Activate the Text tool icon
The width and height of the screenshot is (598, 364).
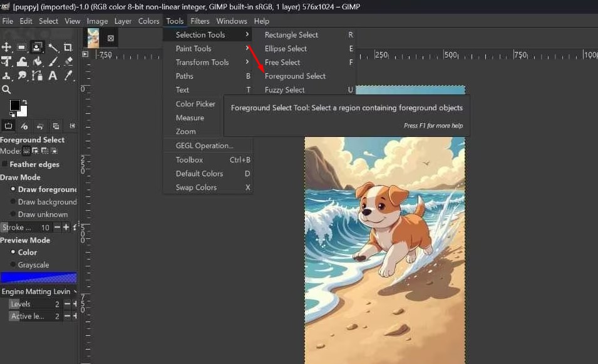[53, 76]
